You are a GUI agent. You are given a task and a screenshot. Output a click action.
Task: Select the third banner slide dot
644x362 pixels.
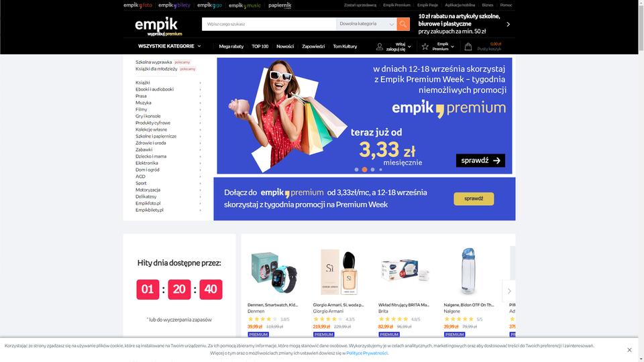click(372, 170)
